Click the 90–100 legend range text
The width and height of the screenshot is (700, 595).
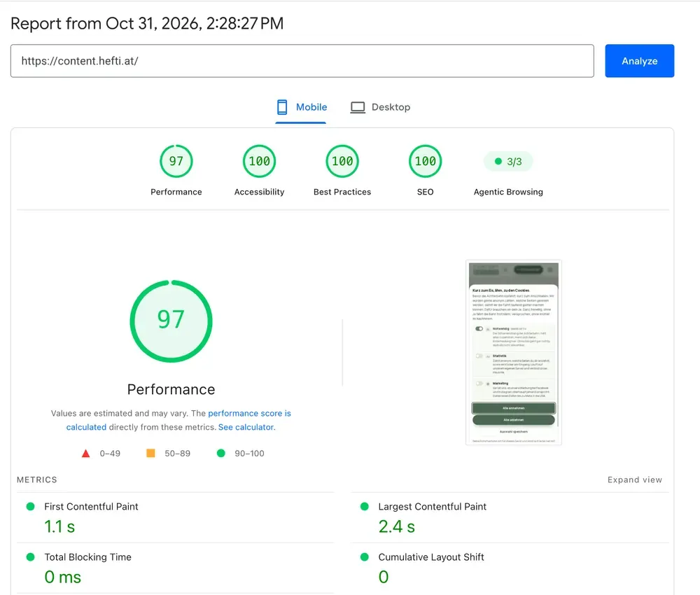point(250,454)
